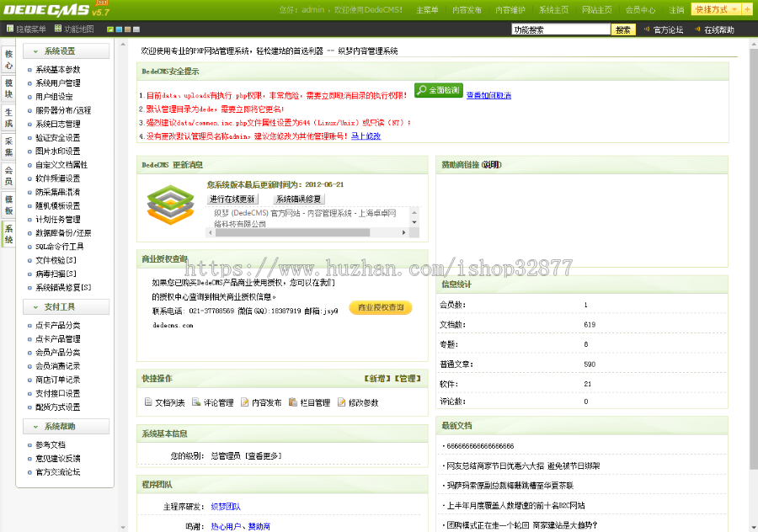This screenshot has height=532, width=758.
Task: Click the 功能搜索 search input field
Action: 561,29
